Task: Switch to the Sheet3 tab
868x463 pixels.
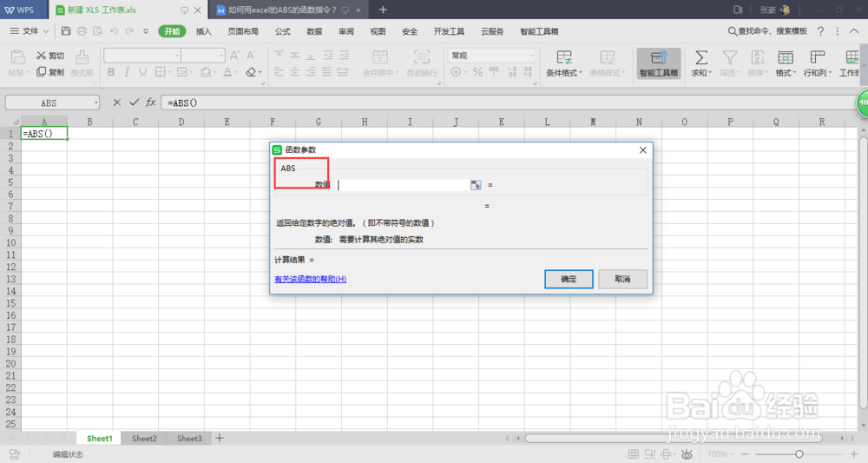Action: (189, 438)
